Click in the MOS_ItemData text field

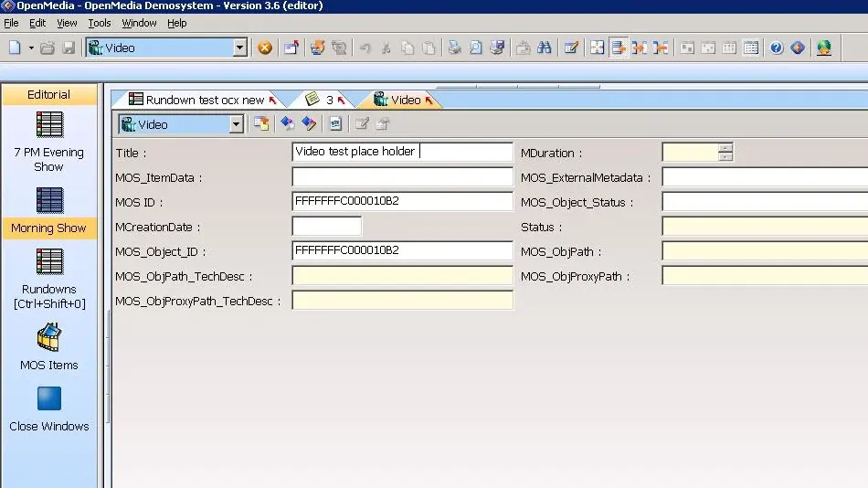[402, 177]
